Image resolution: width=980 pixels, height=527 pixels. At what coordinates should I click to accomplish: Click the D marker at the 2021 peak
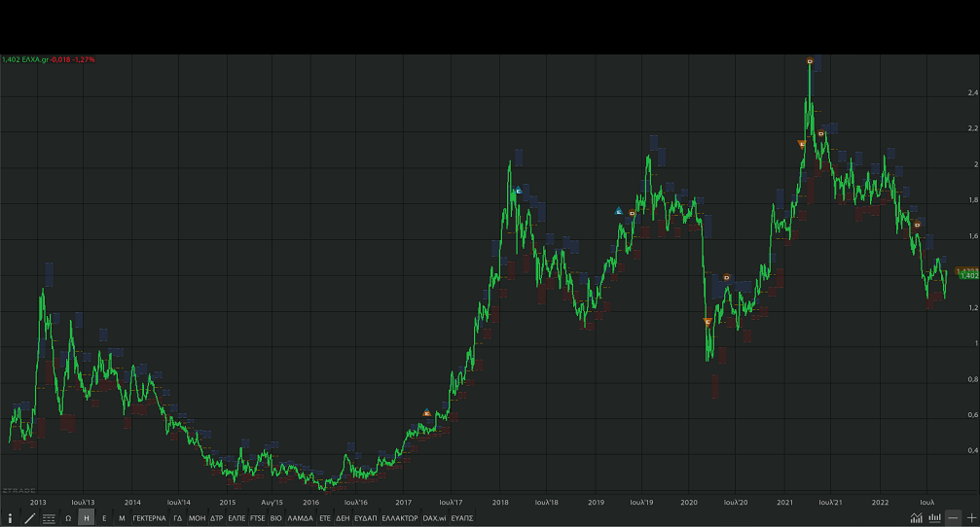pyautogui.click(x=810, y=60)
